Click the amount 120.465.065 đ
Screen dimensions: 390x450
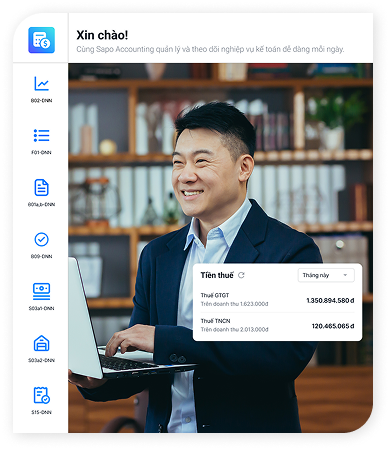[x=333, y=326]
